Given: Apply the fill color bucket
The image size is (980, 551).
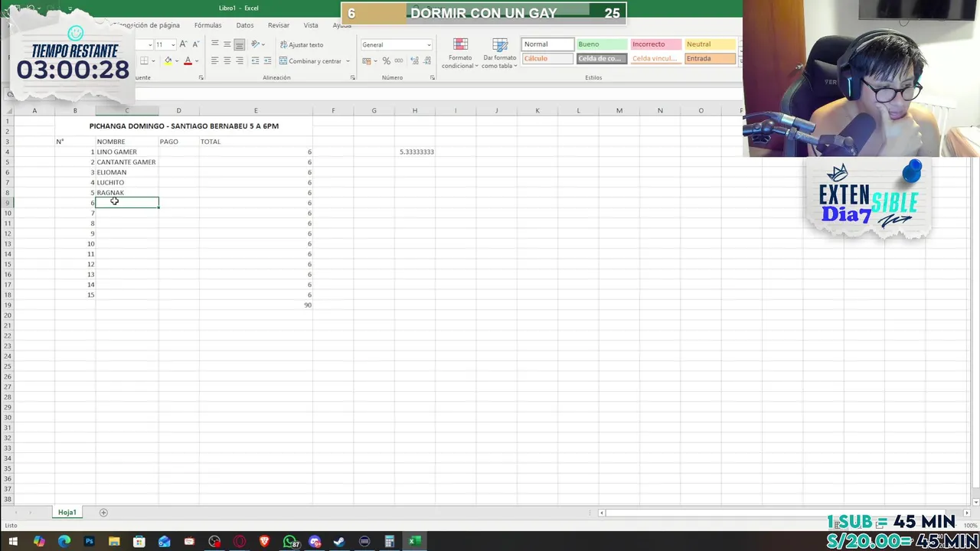Looking at the screenshot, I should 168,61.
